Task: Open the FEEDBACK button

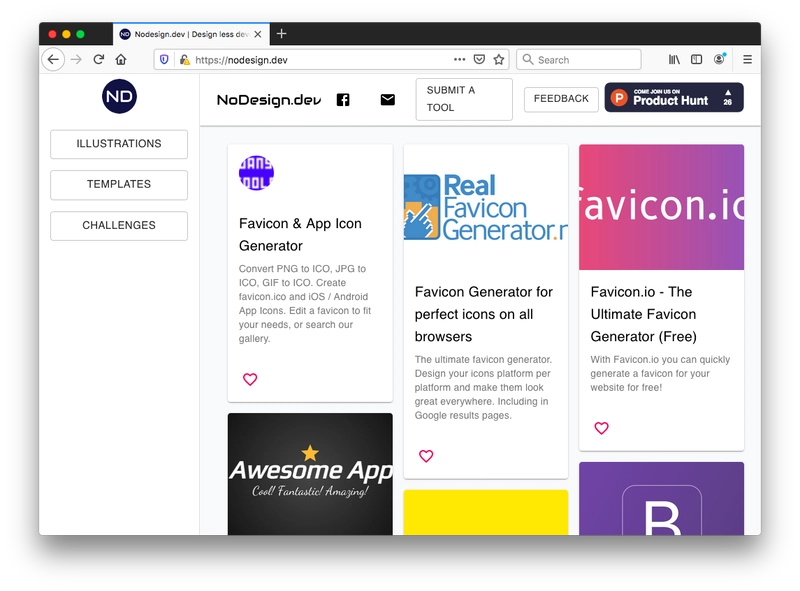Action: (x=561, y=99)
